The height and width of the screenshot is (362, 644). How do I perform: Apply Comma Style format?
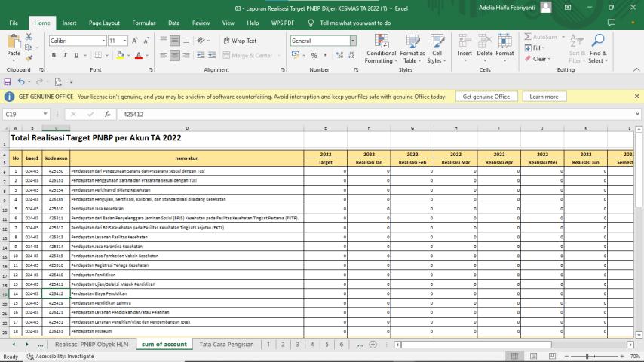pyautogui.click(x=325, y=55)
